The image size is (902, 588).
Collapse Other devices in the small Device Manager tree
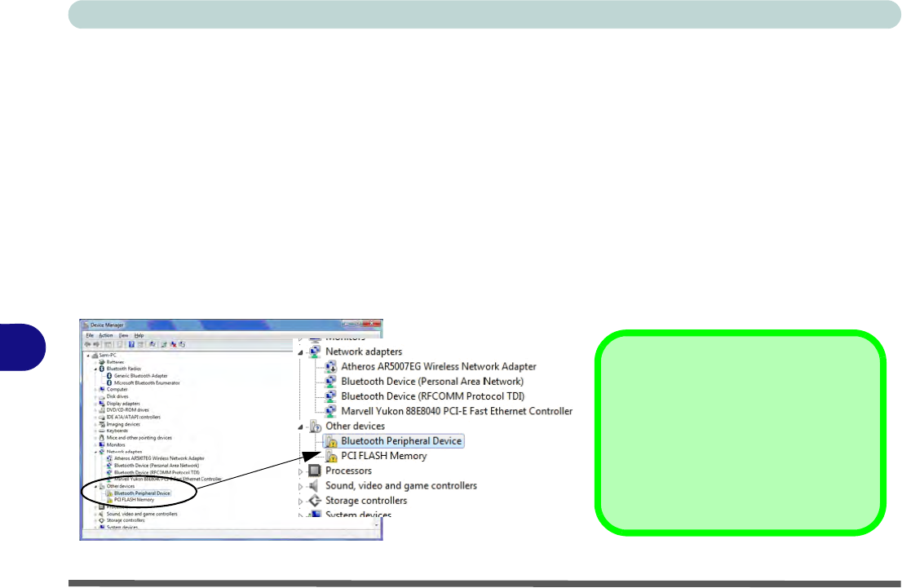(96, 486)
